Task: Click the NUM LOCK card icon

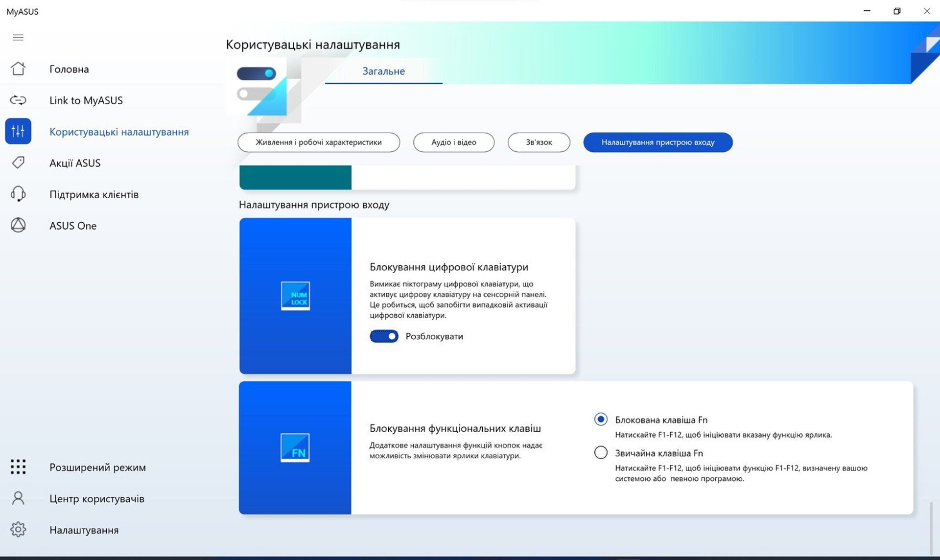Action: 295,296
